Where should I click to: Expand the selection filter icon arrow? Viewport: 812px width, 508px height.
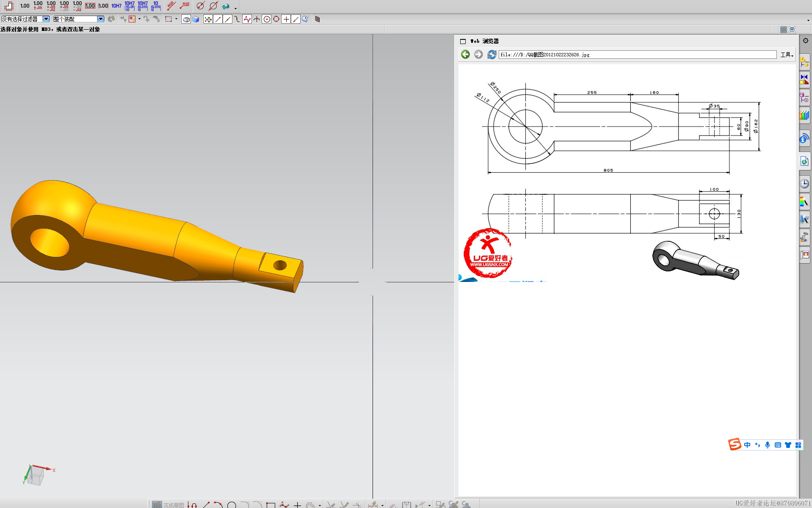point(139,19)
